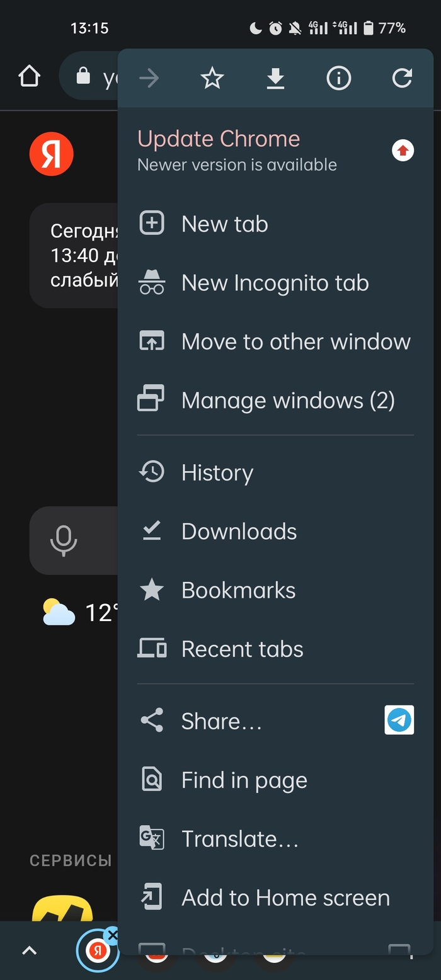Reload the page with refresh icon
Screen dimensions: 441x980
402,79
